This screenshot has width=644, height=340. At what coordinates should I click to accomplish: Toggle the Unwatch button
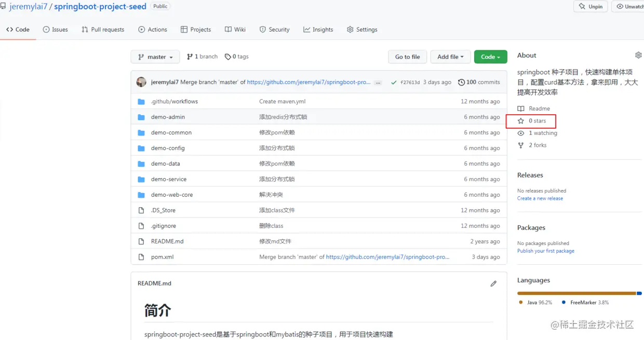[628, 6]
